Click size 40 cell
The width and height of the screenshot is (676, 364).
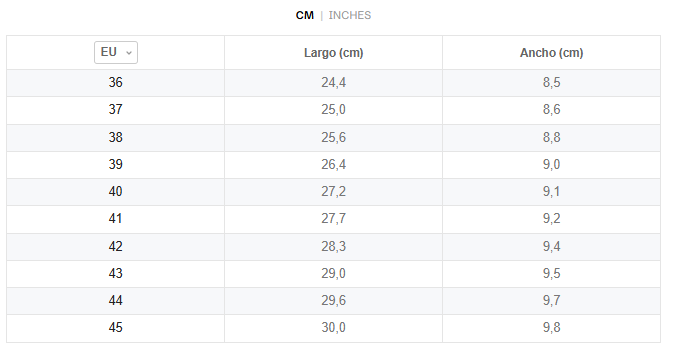(x=116, y=192)
